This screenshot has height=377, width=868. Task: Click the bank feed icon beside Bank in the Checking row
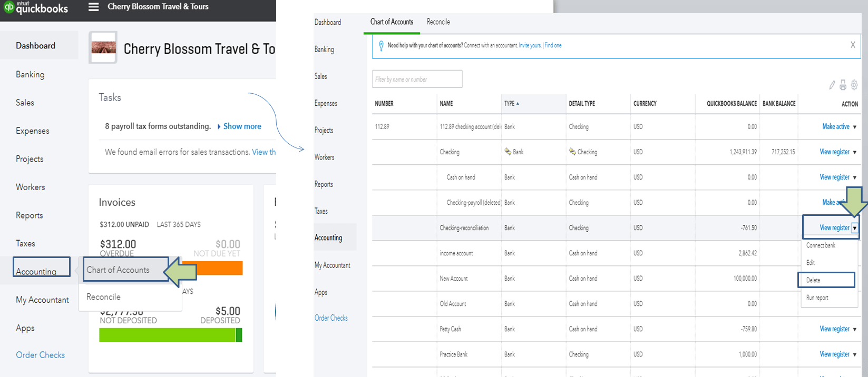click(508, 152)
